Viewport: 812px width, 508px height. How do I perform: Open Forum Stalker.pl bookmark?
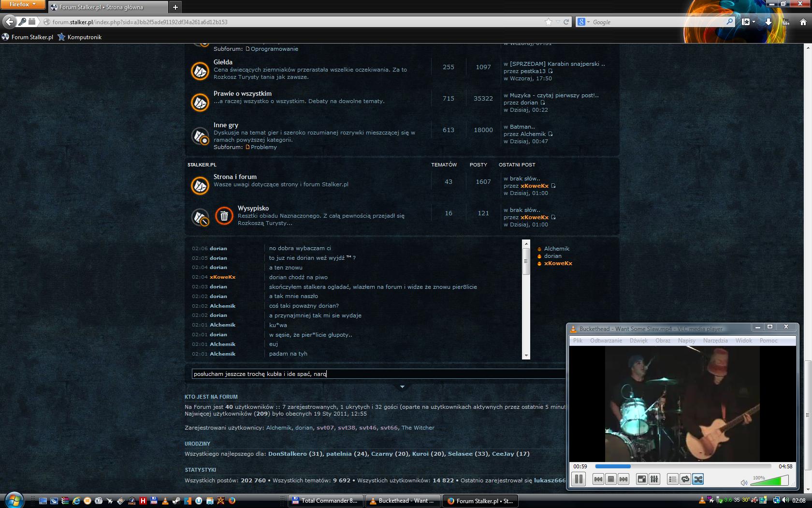pos(28,37)
